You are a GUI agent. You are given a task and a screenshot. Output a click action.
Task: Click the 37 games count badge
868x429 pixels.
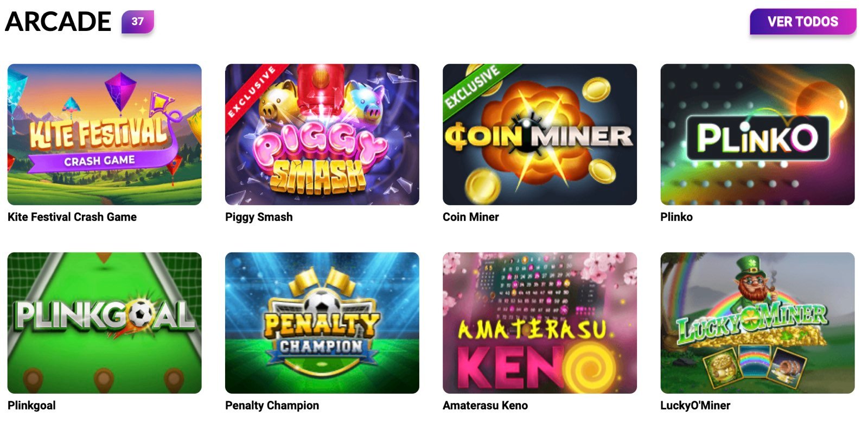point(138,22)
